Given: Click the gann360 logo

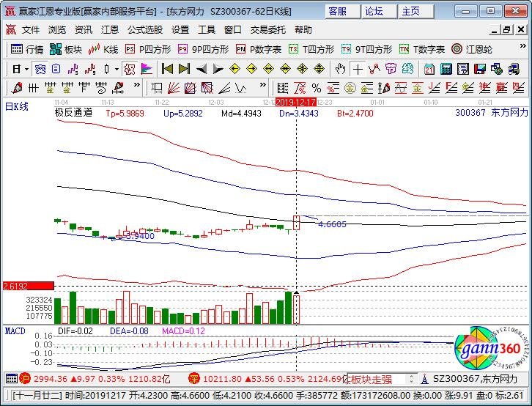Looking at the screenshot, I should click(x=490, y=349).
